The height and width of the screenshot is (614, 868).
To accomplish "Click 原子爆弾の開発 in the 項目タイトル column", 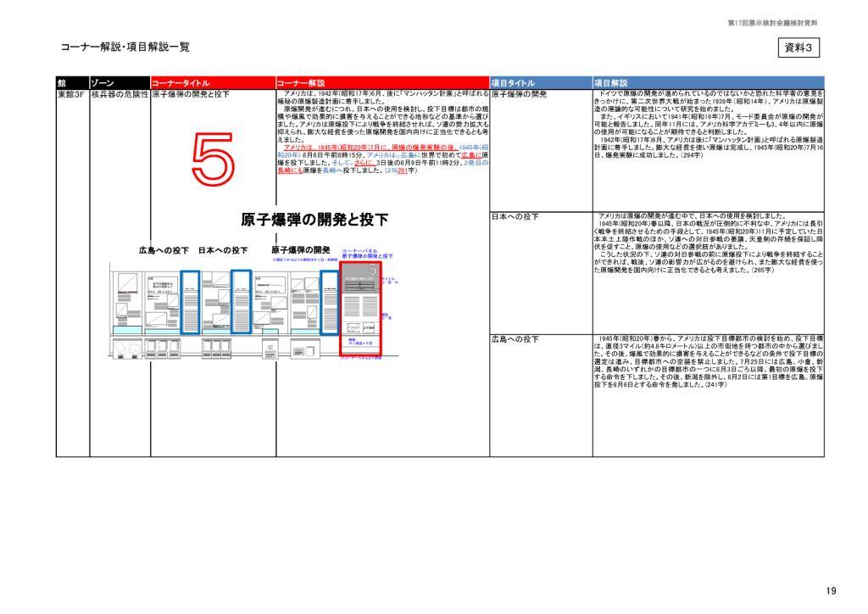I will pyautogui.click(x=519, y=95).
